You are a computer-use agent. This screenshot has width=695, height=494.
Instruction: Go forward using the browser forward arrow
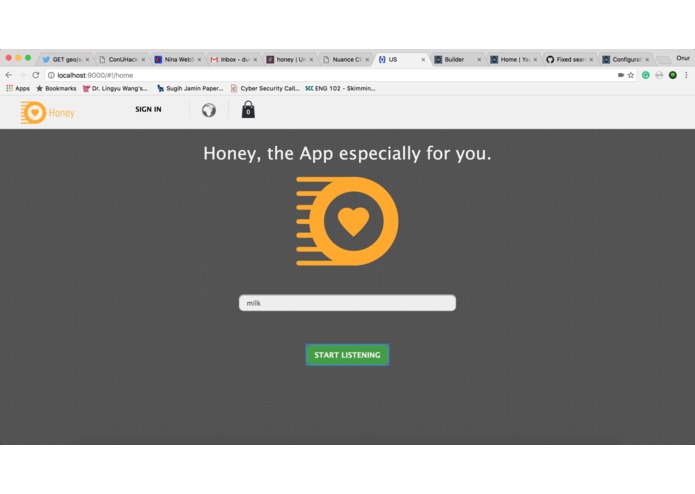(22, 75)
